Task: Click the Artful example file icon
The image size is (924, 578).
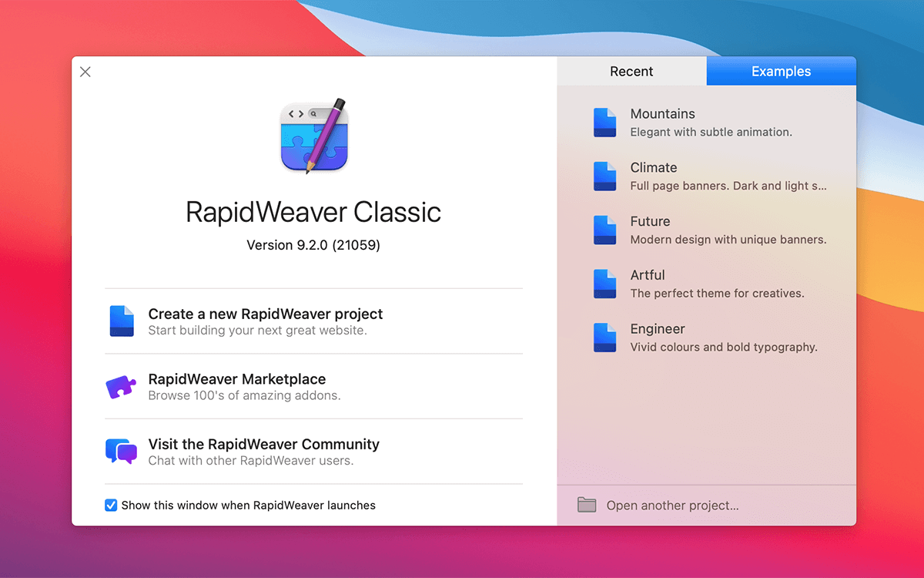Action: pos(604,284)
